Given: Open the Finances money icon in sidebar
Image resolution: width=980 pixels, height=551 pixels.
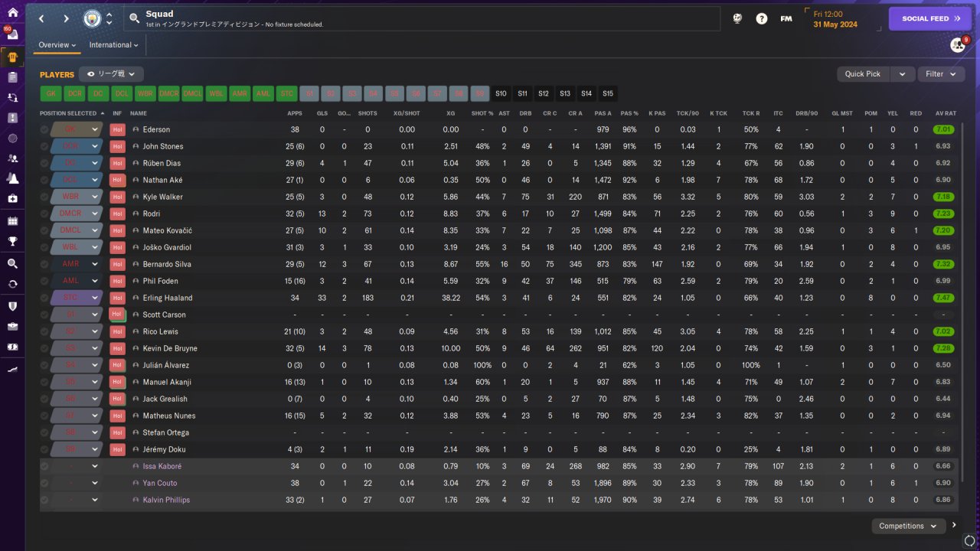Looking at the screenshot, I should pos(12,347).
